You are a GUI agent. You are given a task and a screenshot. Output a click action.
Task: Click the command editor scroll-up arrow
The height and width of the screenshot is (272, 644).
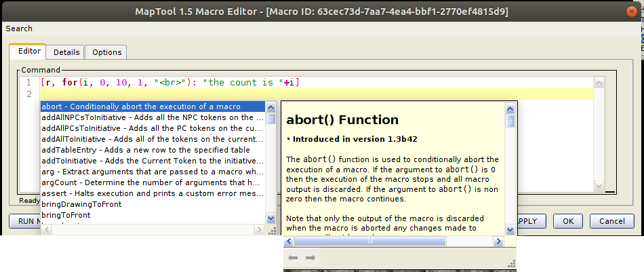coord(599,83)
